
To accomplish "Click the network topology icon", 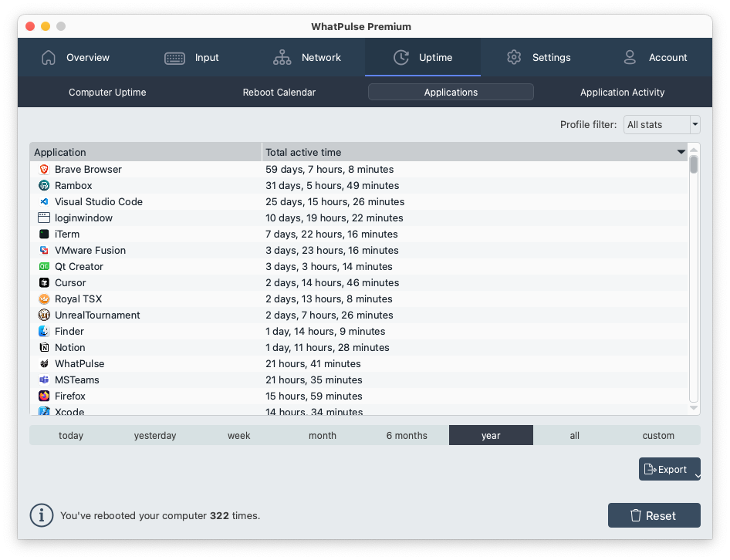I will [282, 58].
